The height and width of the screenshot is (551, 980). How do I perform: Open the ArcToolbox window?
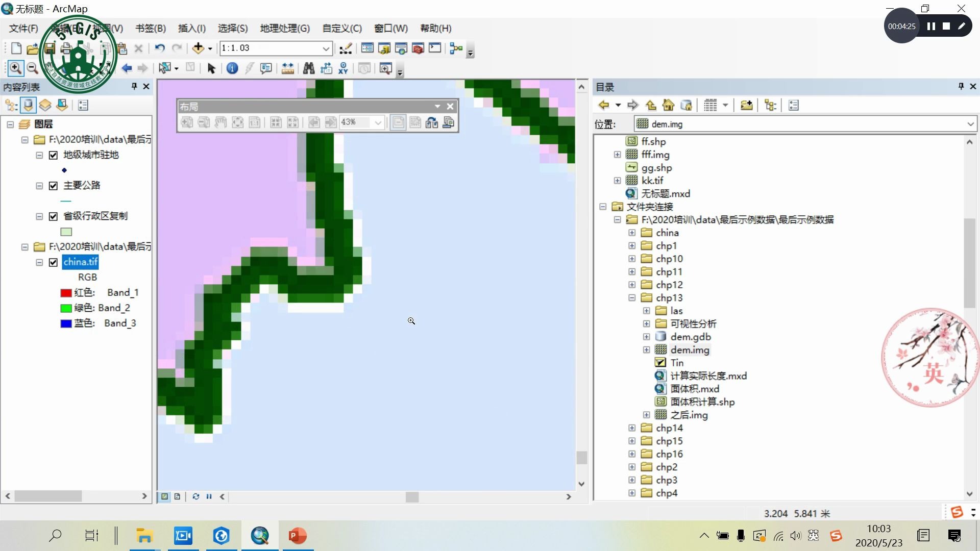point(418,48)
